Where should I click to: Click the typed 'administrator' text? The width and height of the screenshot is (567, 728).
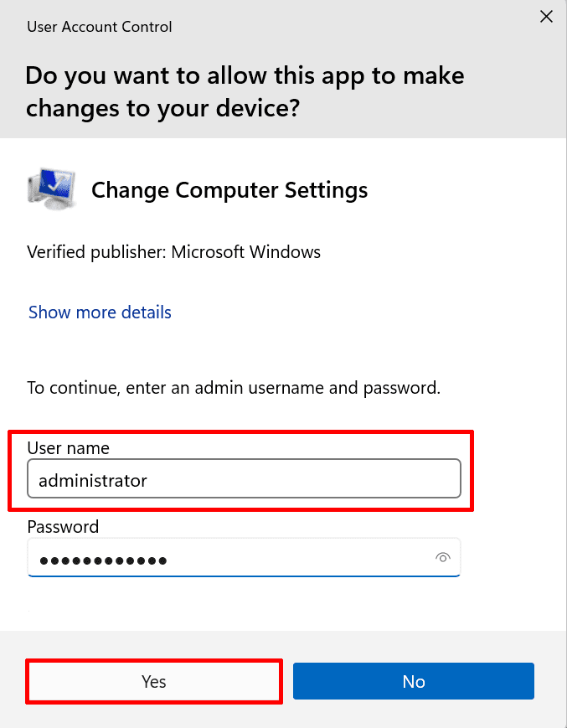(93, 480)
